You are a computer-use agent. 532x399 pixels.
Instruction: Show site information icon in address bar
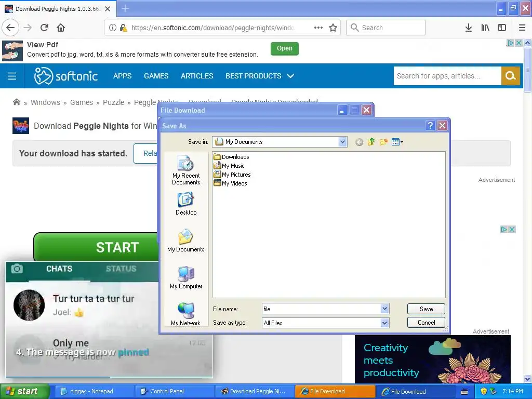click(113, 28)
